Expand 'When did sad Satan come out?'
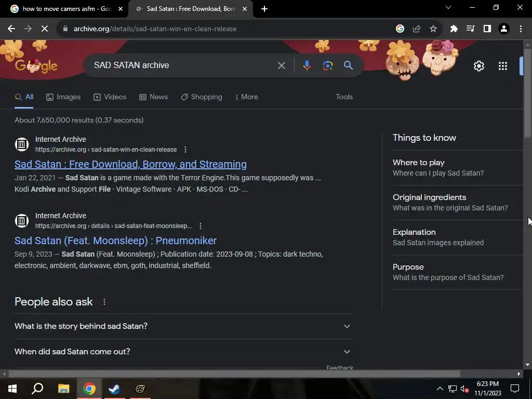Image resolution: width=532 pixels, height=399 pixels. click(x=184, y=352)
